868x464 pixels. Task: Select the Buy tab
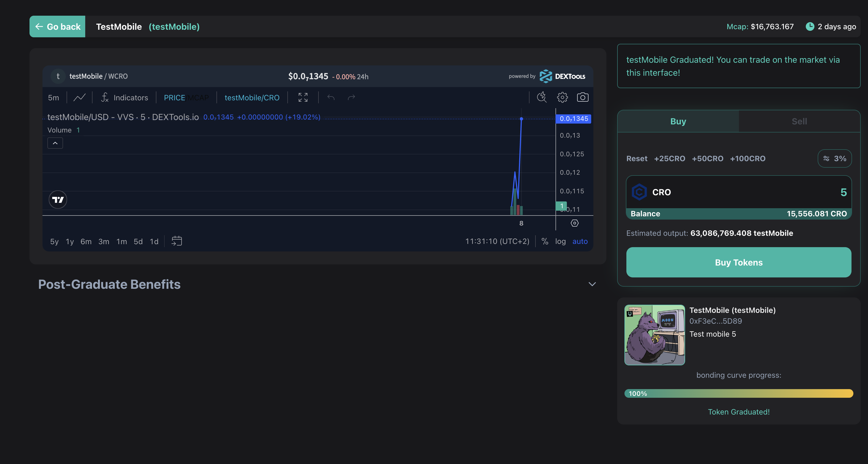(x=678, y=121)
